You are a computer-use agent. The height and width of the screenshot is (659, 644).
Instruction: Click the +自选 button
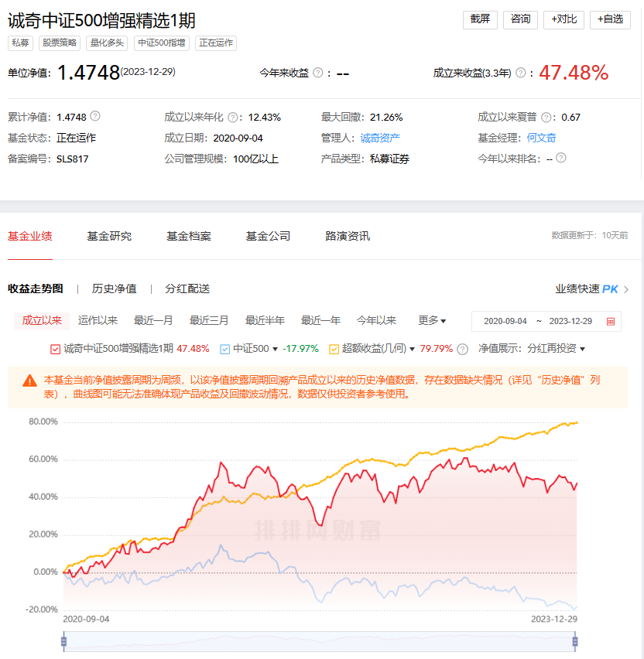tap(611, 19)
